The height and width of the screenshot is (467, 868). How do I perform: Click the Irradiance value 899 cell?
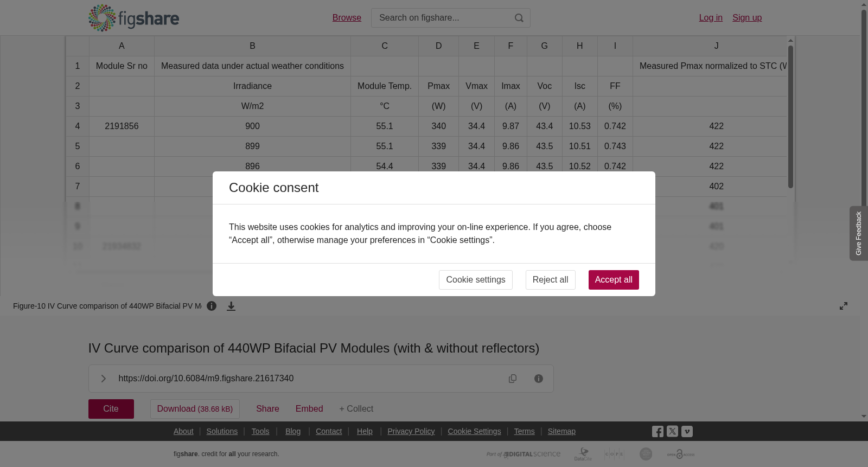(252, 146)
